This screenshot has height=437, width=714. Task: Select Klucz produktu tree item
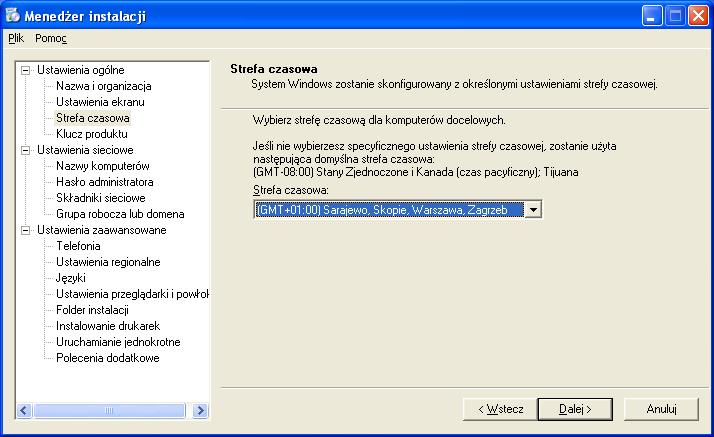[92, 134]
